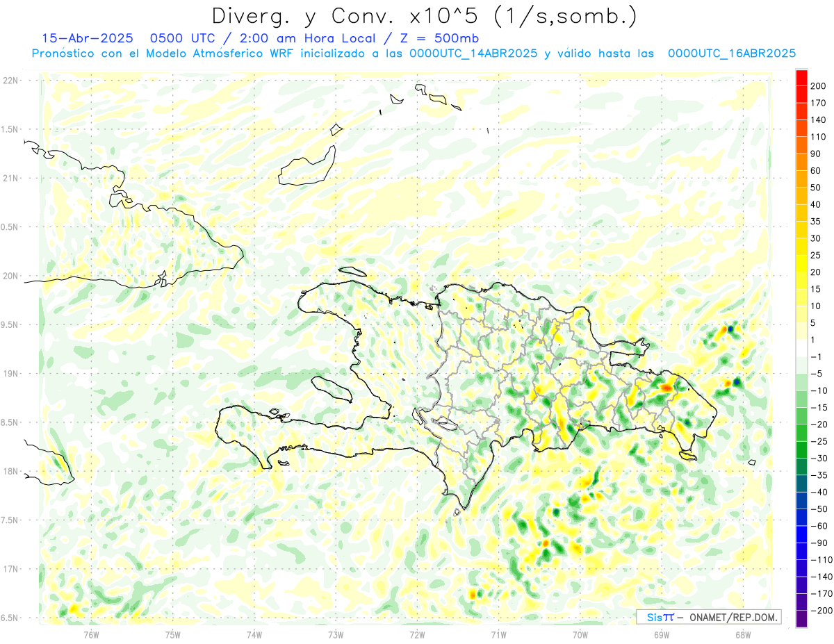Select the '68W' longitude label
The height and width of the screenshot is (644, 834).
(x=742, y=634)
